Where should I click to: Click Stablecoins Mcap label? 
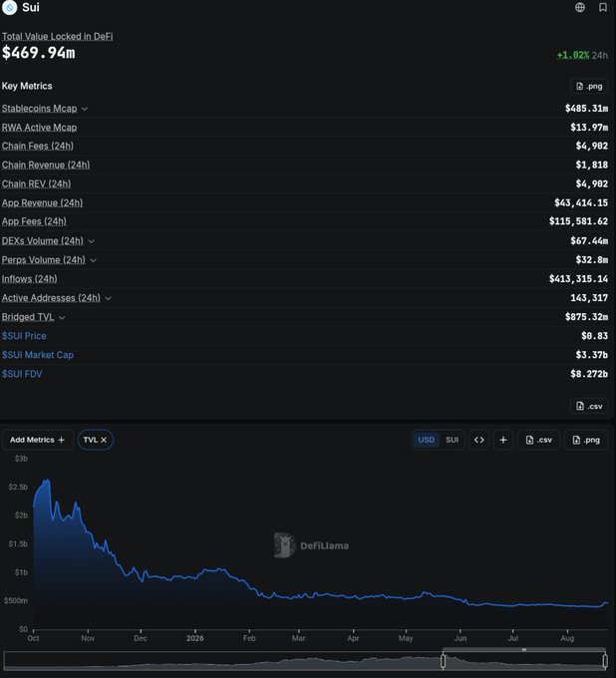pos(39,109)
